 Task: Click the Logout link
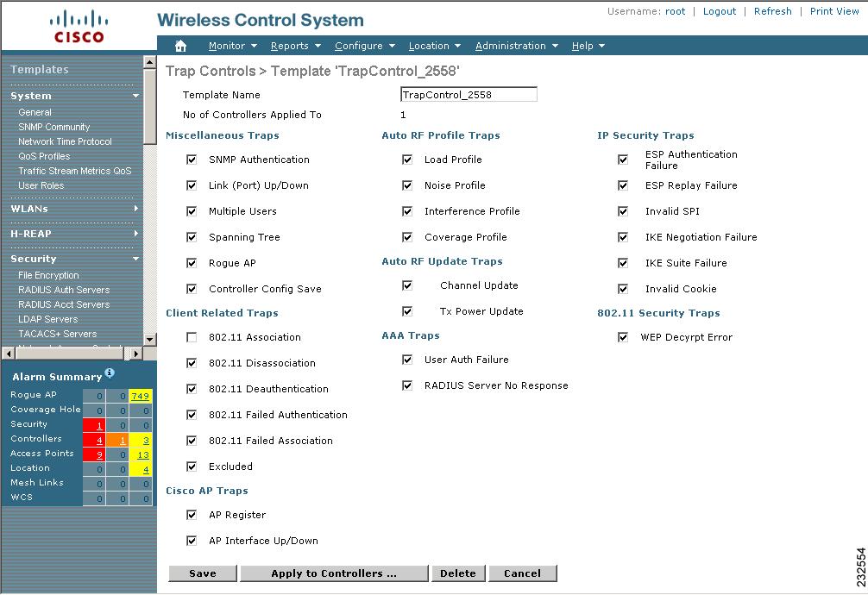[719, 11]
